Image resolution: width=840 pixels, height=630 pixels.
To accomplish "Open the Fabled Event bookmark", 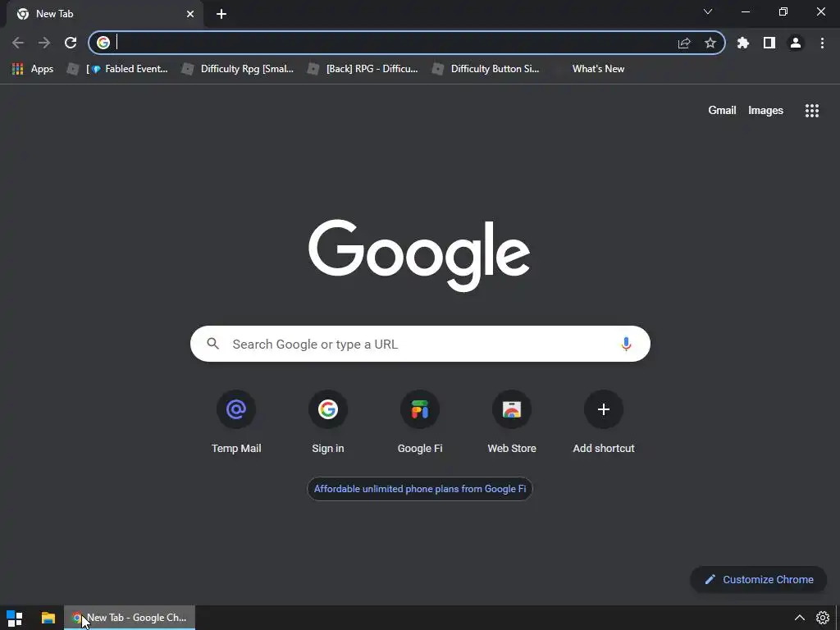I will [x=117, y=69].
